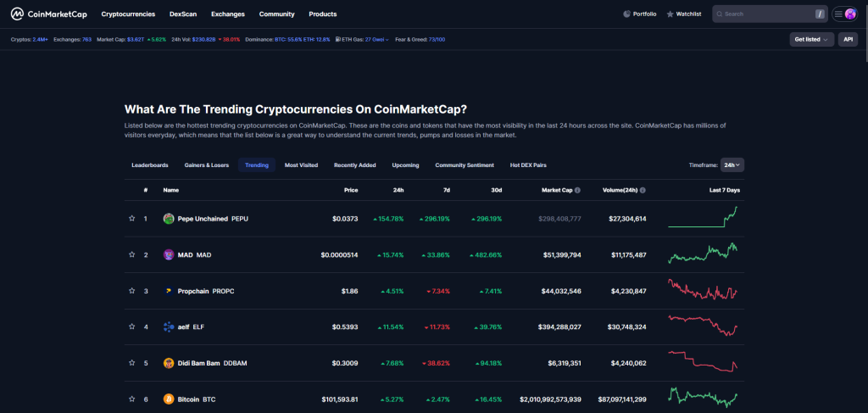Click the slash shortcut key icon in search

pos(820,14)
